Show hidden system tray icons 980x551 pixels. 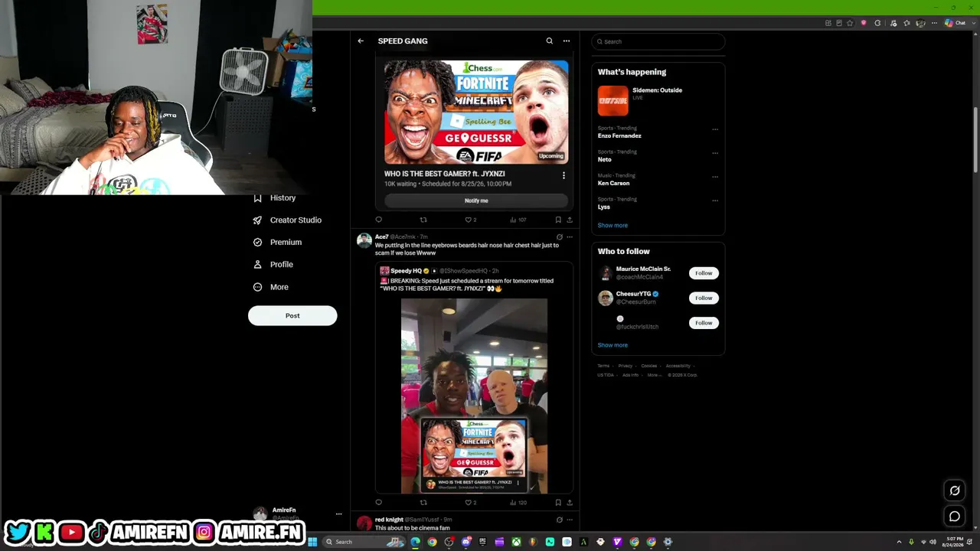coord(899,542)
